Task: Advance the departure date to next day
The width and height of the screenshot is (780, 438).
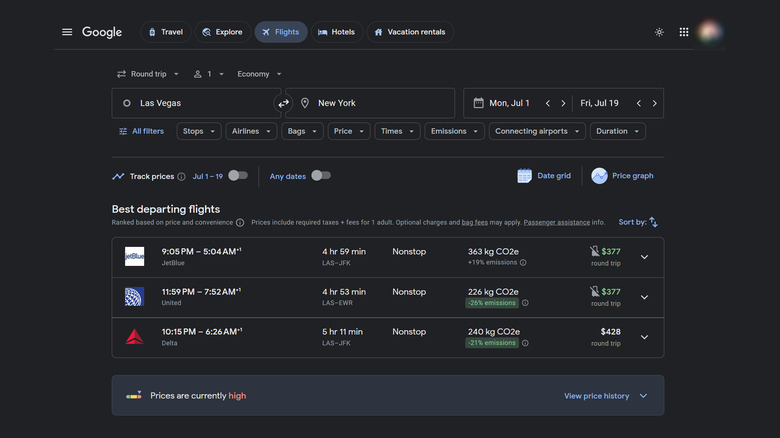Action: 563,103
